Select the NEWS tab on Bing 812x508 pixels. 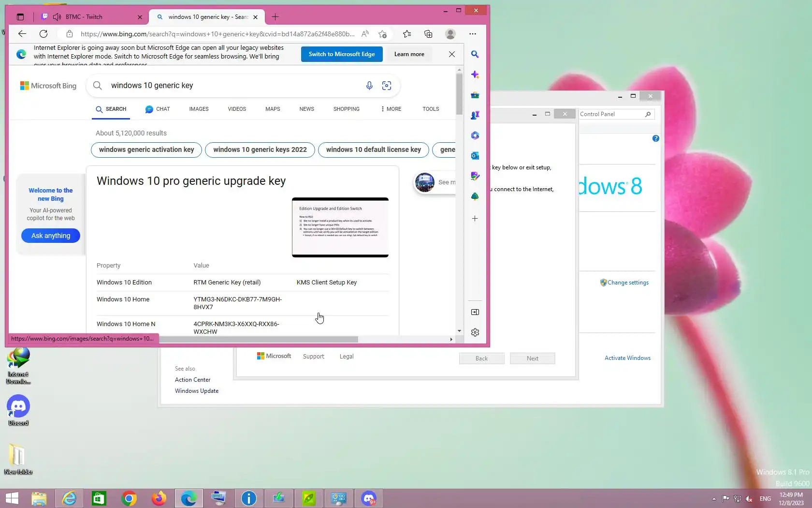306,109
